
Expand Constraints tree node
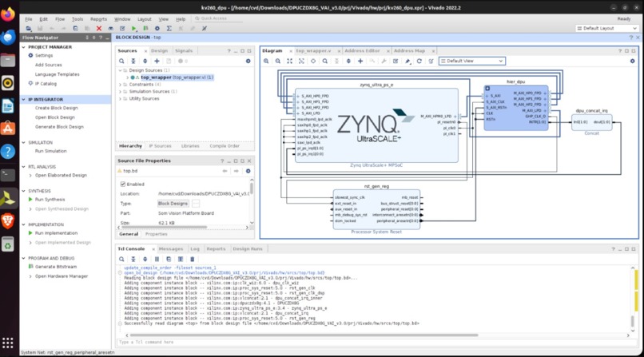[121, 85]
